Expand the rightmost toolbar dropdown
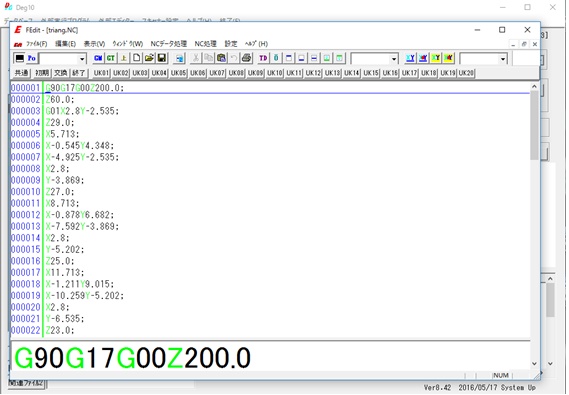 coord(503,59)
